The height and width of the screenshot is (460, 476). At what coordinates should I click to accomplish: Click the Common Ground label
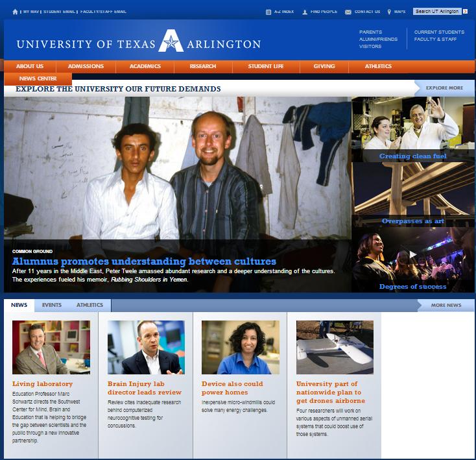tap(32, 251)
